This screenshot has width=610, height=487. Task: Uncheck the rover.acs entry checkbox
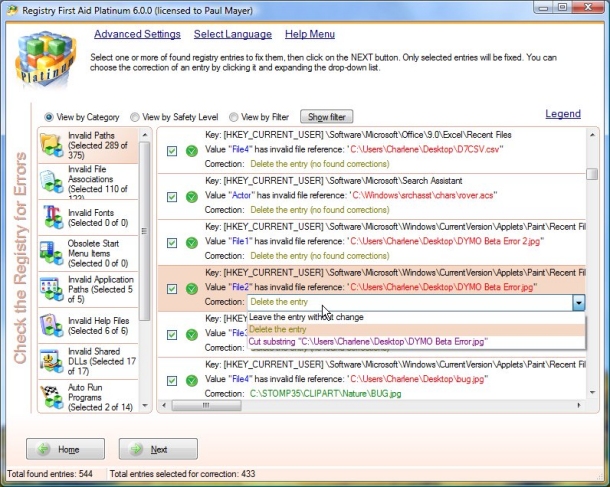point(172,196)
